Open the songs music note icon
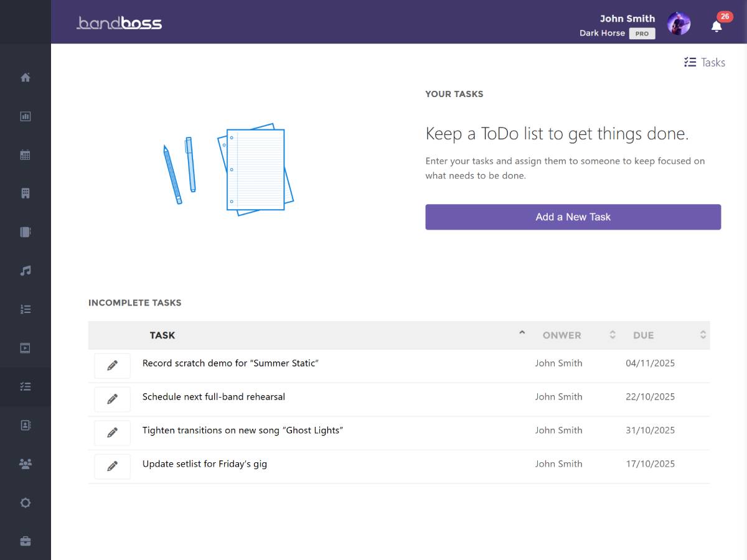747x560 pixels. point(26,271)
